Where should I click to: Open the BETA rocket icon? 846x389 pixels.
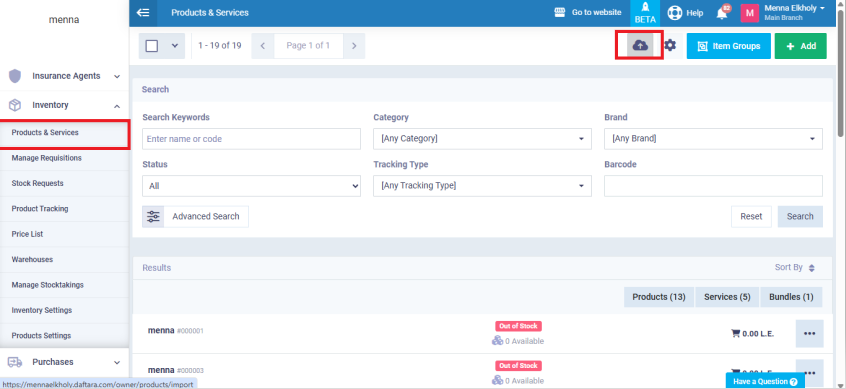coord(645,13)
